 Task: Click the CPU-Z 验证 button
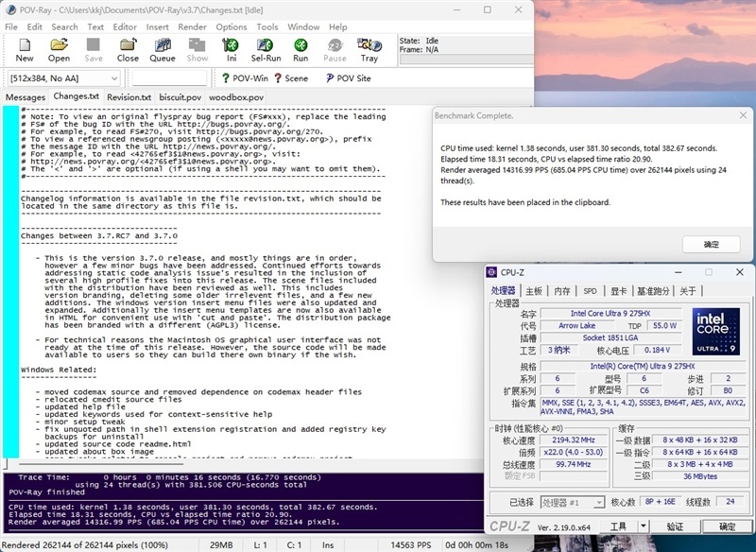675,526
